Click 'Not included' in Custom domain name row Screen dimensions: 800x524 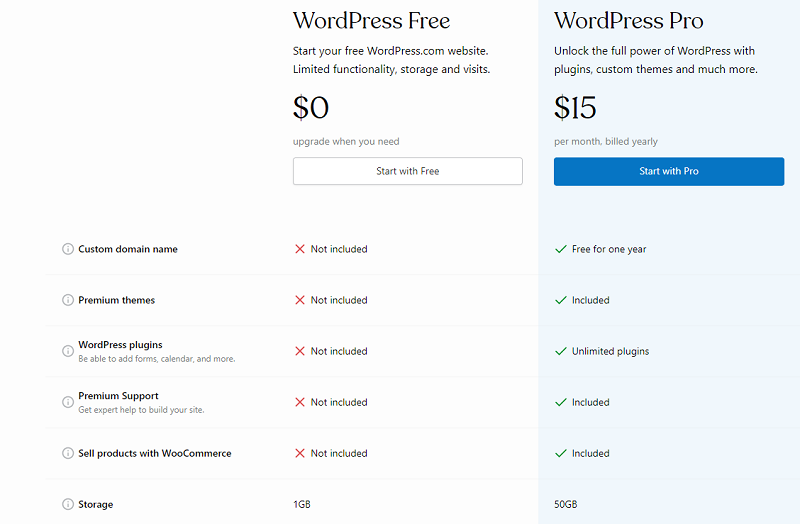click(x=339, y=249)
